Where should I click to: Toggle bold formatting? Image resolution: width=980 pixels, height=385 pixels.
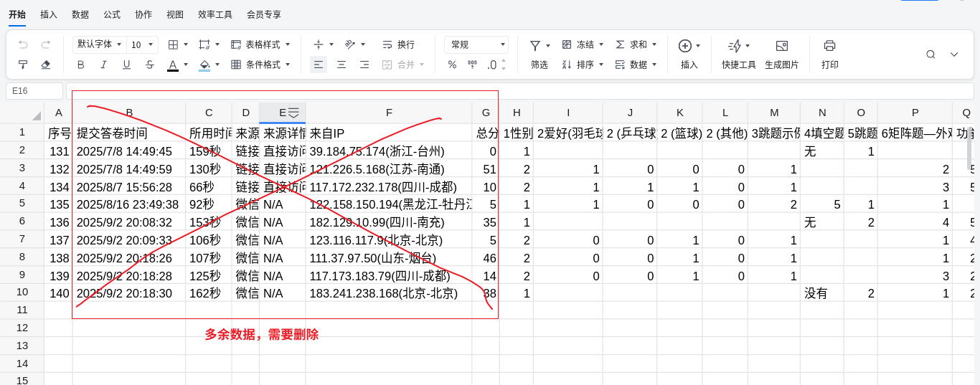(x=80, y=65)
